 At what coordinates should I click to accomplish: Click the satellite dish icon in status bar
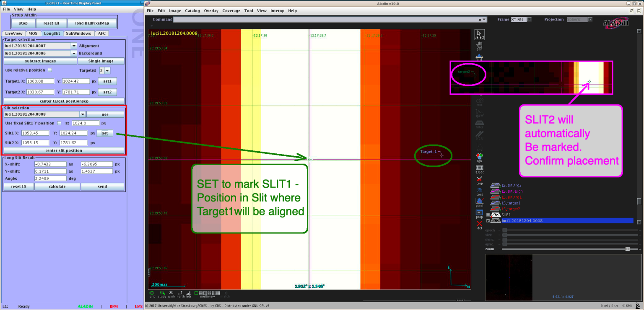(x=638, y=306)
